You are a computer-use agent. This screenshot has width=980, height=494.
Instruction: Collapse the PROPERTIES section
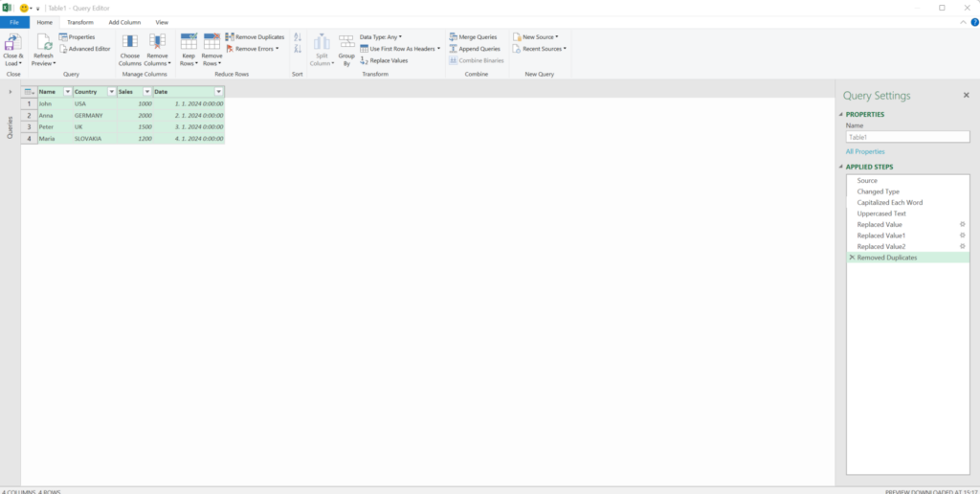tap(840, 115)
